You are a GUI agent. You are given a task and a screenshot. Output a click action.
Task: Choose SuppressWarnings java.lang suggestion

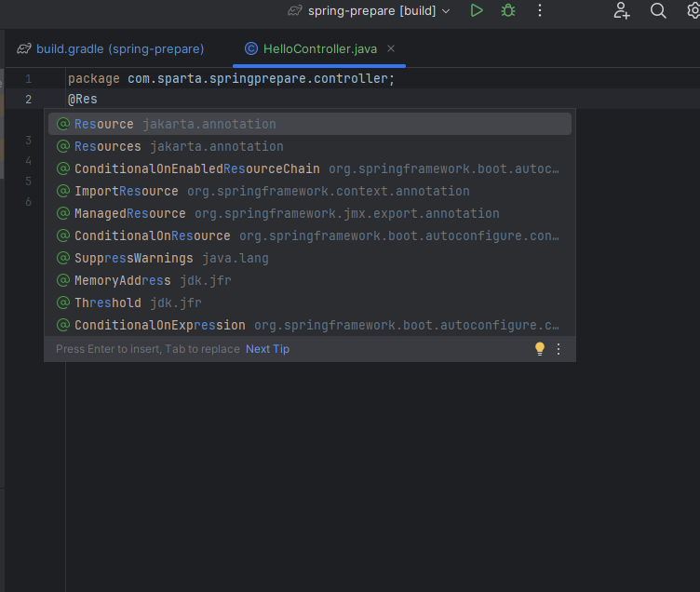(310, 258)
